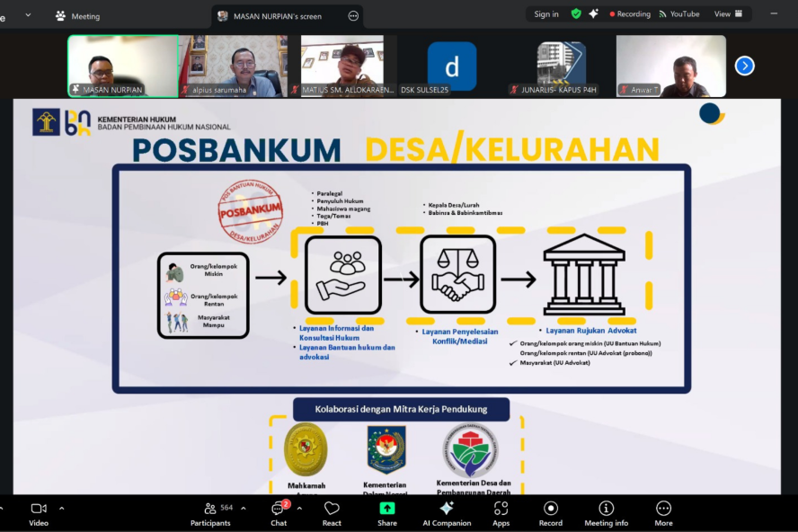798x532 pixels.
Task: Expand the Chat options caret
Action: pos(299,508)
